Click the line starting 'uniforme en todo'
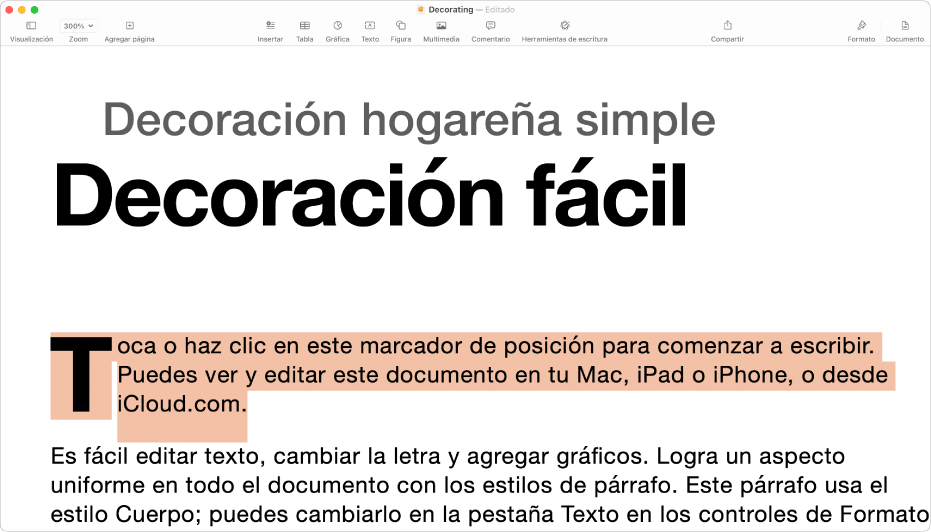The width and height of the screenshot is (931, 532). [469, 485]
